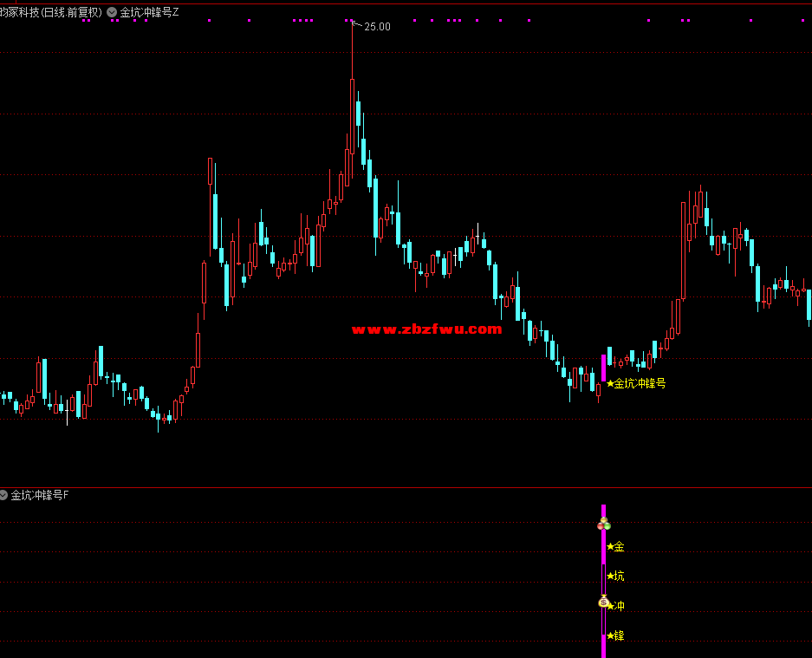The image size is (812, 658).
Task: Click the 金坑冲锋号F indicator name
Action: [40, 495]
